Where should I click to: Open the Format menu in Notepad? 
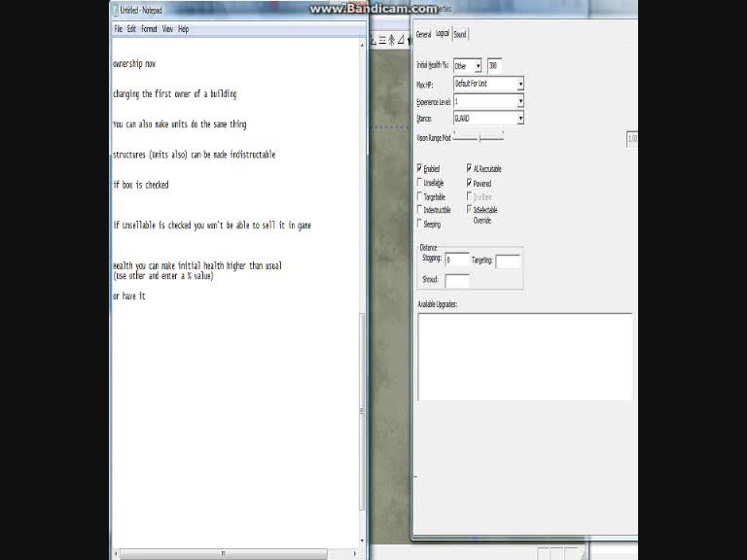click(x=149, y=29)
